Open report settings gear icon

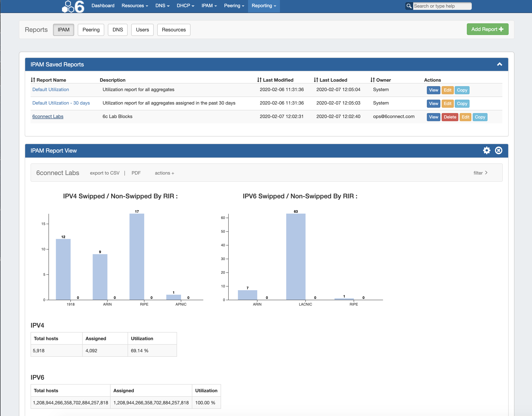486,150
